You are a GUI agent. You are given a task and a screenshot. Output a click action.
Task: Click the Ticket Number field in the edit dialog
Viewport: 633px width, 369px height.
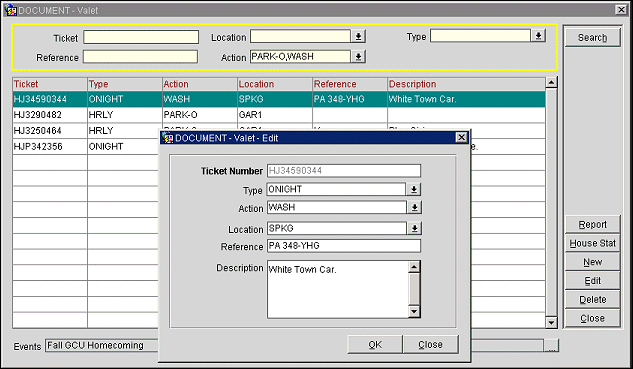344,171
